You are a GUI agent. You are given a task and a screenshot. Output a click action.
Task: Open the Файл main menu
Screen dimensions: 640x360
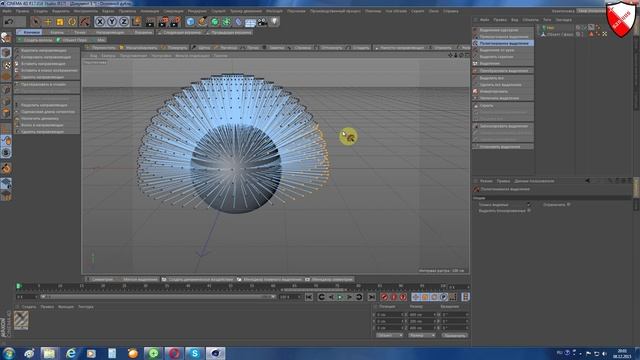(x=7, y=11)
